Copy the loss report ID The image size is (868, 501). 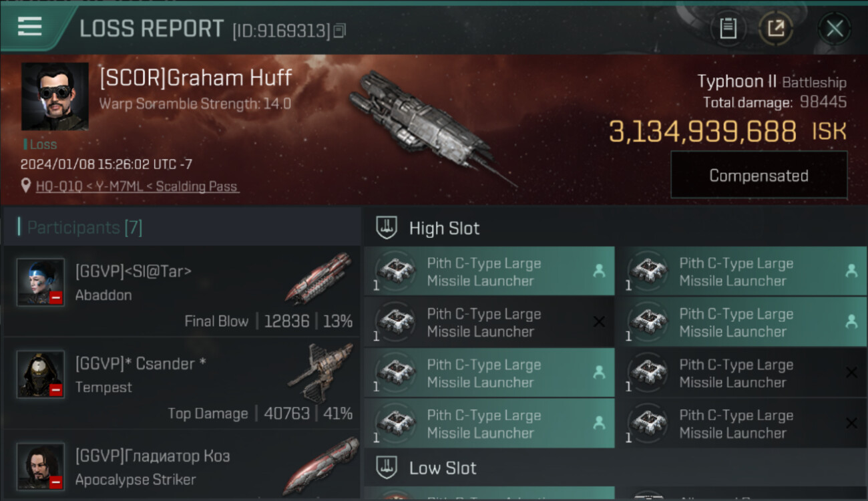(340, 31)
